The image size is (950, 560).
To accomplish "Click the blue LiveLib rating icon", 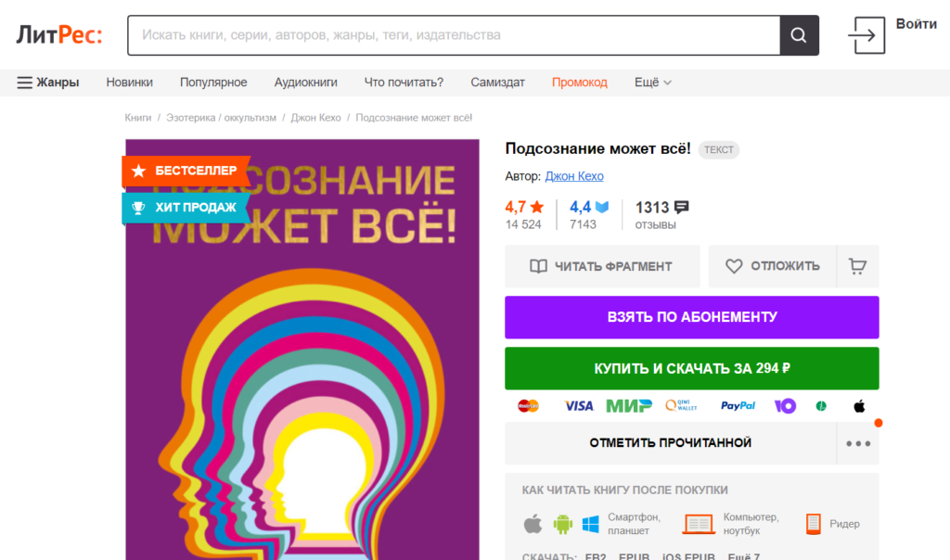I will [601, 207].
